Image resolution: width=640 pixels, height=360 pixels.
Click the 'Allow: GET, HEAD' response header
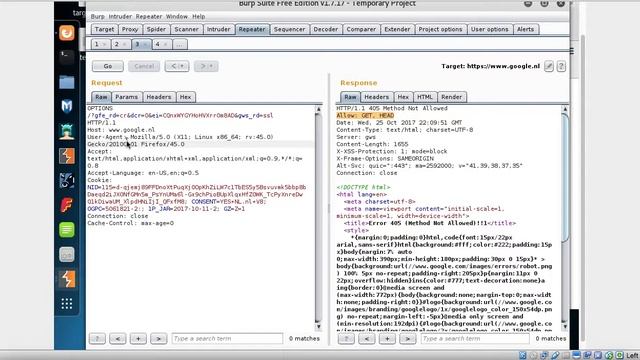coord(365,116)
